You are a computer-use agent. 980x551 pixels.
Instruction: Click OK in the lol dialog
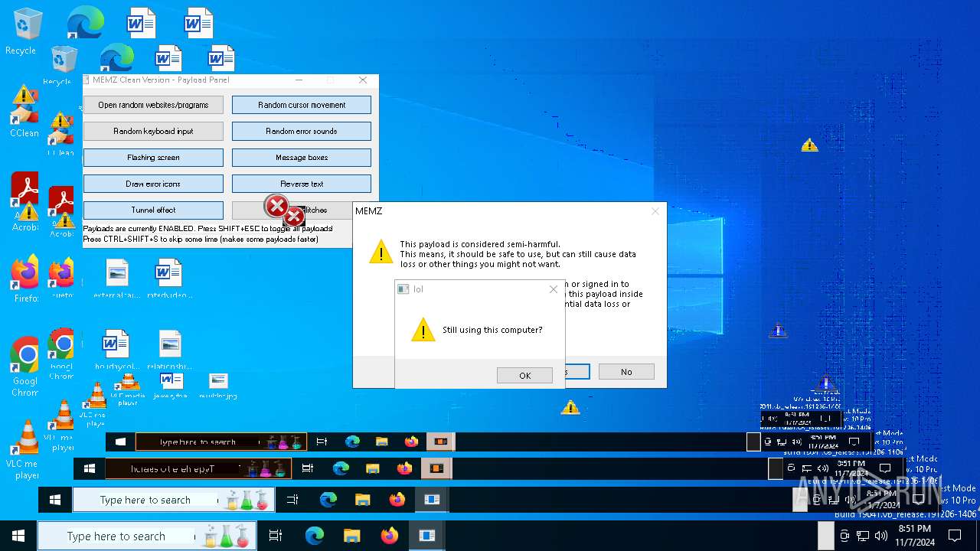coord(524,375)
